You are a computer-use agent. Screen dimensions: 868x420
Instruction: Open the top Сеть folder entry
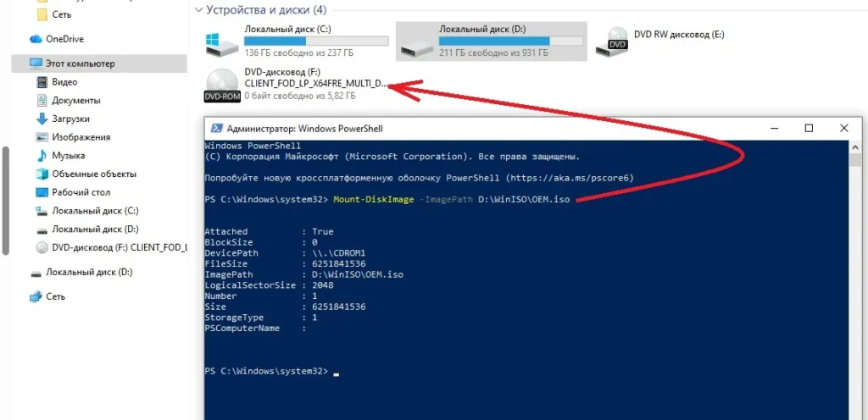tap(61, 14)
